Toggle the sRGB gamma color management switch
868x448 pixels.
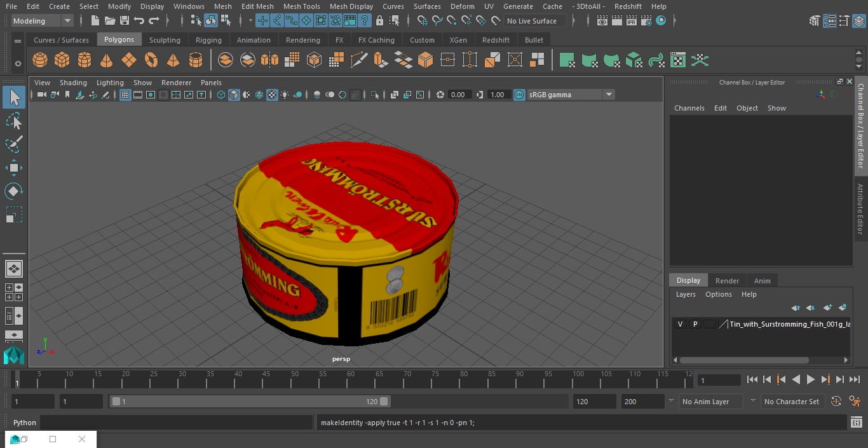[x=519, y=95]
